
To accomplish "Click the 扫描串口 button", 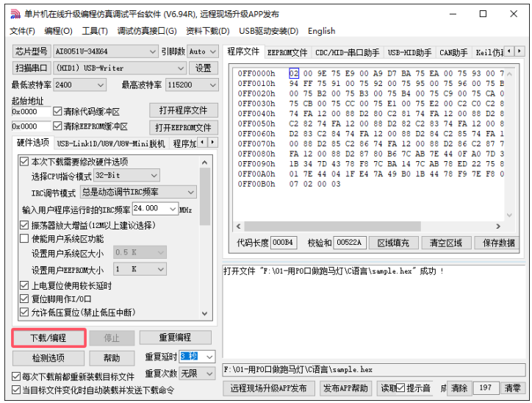I will pos(32,68).
